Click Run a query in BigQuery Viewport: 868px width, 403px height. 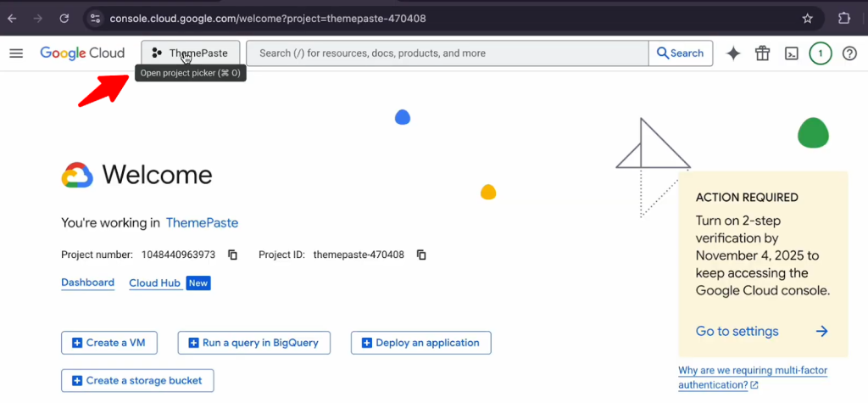253,343
